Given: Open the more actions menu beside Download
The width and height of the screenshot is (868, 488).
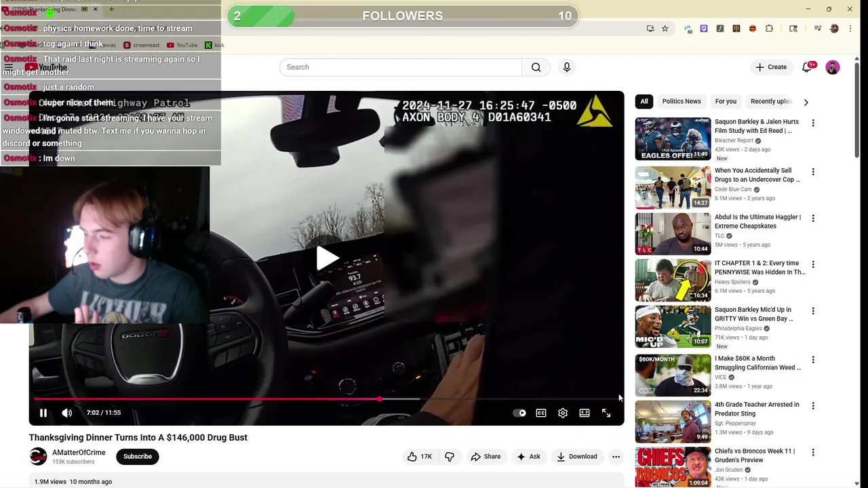Looking at the screenshot, I should pyautogui.click(x=616, y=457).
